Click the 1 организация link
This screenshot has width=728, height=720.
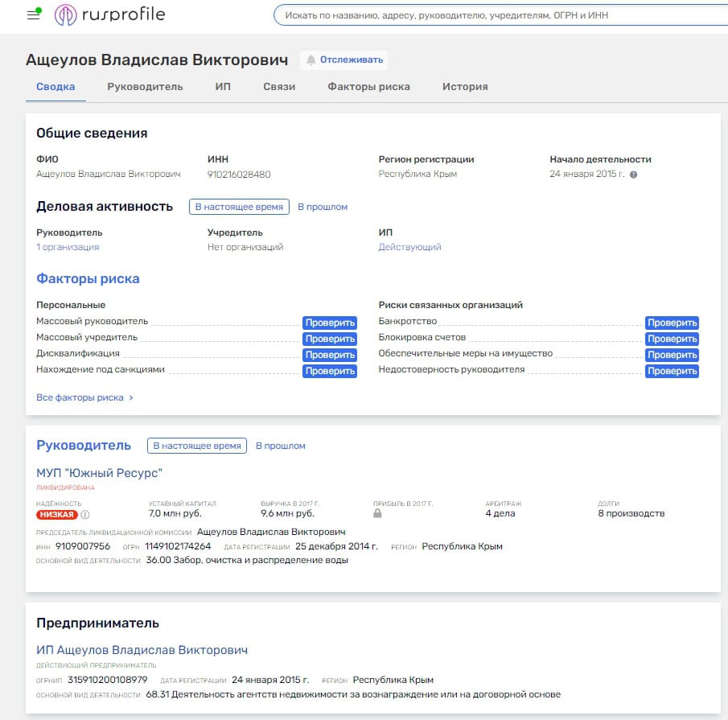click(68, 247)
